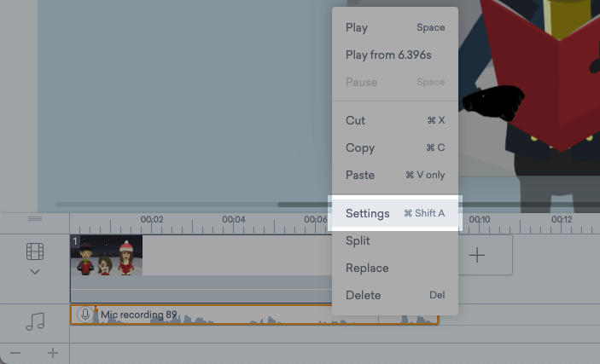Click Paste in the context menu

click(359, 175)
